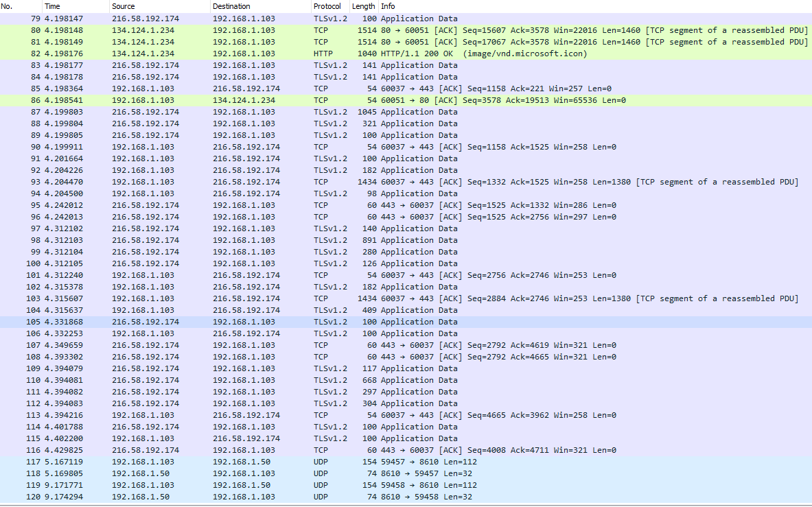Sort packets by the Destination column
Screen dimensions: 812x507
coord(230,6)
